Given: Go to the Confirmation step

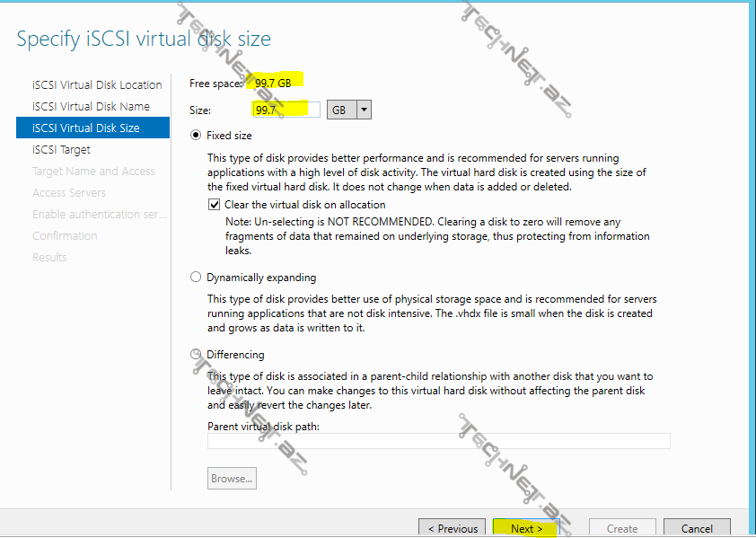Looking at the screenshot, I should pyautogui.click(x=65, y=236).
